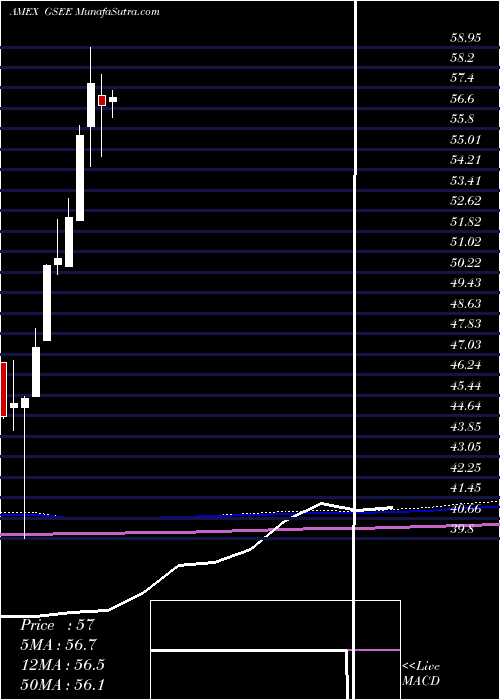Click the AMEX GSEE MunafaSutra.com title text
Image resolution: width=500 pixels, height=700 pixels.
(84, 12)
